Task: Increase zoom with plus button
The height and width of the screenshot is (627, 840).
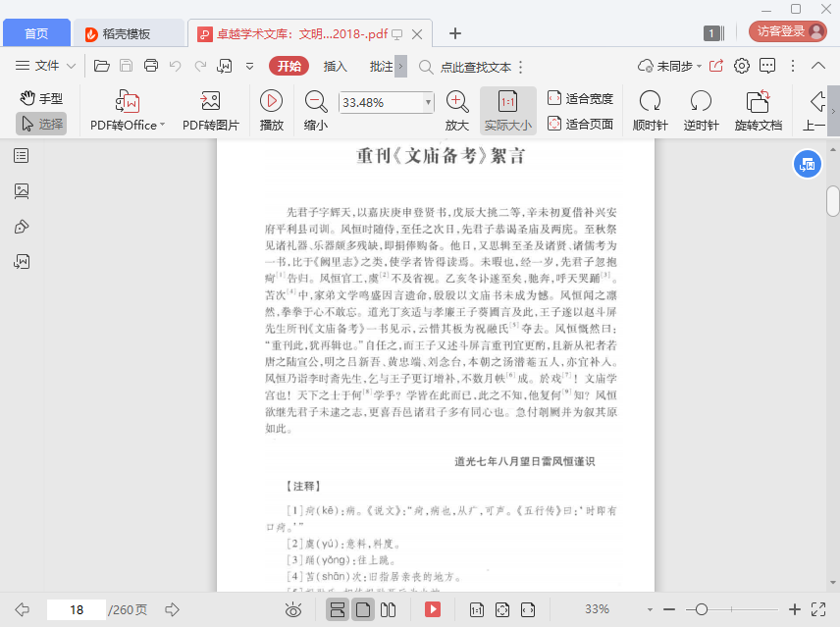Action: (x=795, y=609)
